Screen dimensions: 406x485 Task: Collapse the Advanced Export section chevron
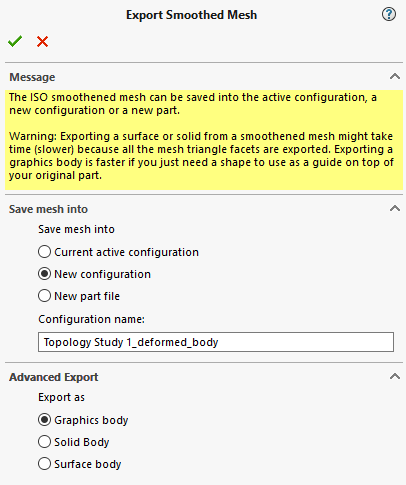pos(395,377)
